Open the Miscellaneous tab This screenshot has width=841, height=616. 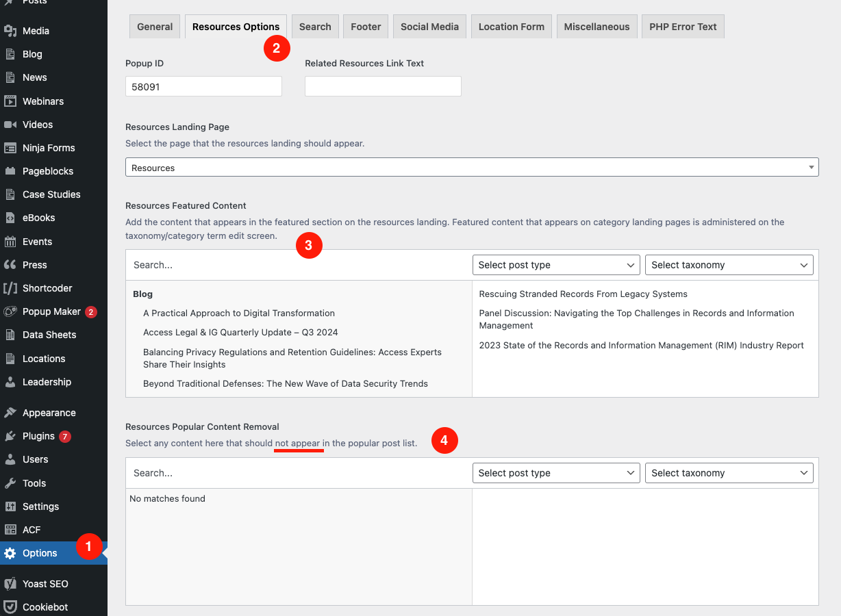pyautogui.click(x=597, y=27)
